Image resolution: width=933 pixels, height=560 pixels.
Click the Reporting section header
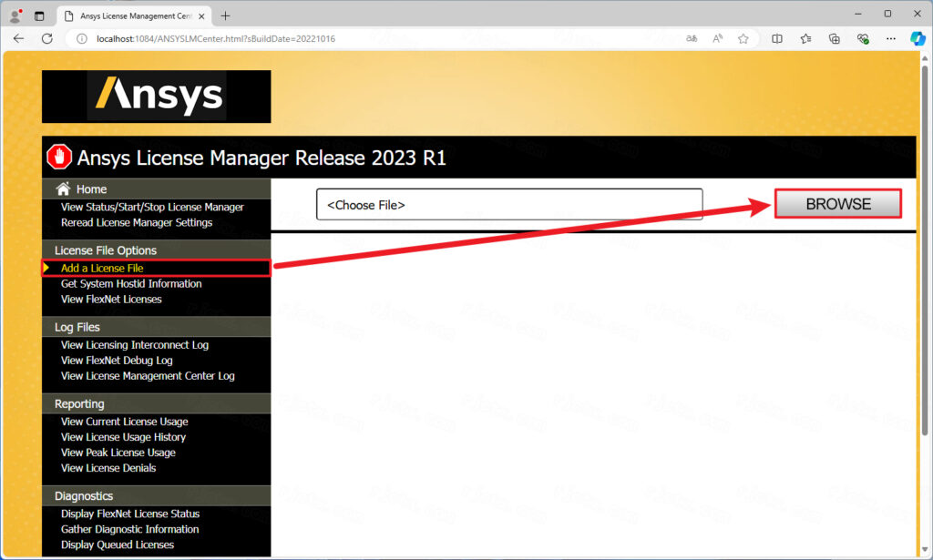click(79, 403)
